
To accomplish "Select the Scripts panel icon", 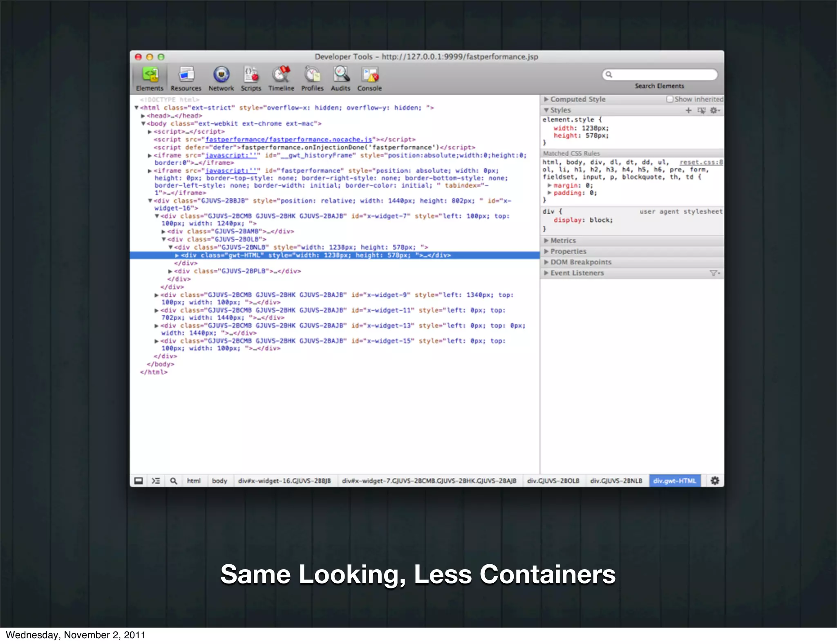I will point(251,74).
